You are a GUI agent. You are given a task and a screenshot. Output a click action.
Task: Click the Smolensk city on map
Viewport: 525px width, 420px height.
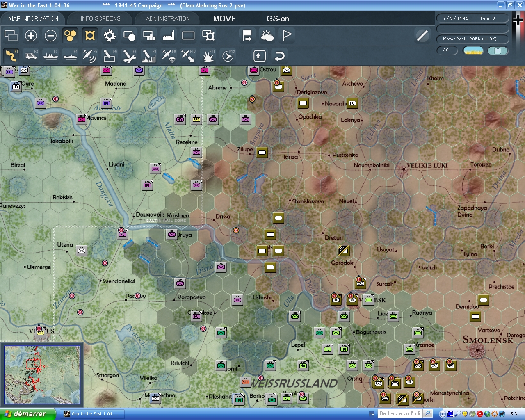click(x=477, y=350)
